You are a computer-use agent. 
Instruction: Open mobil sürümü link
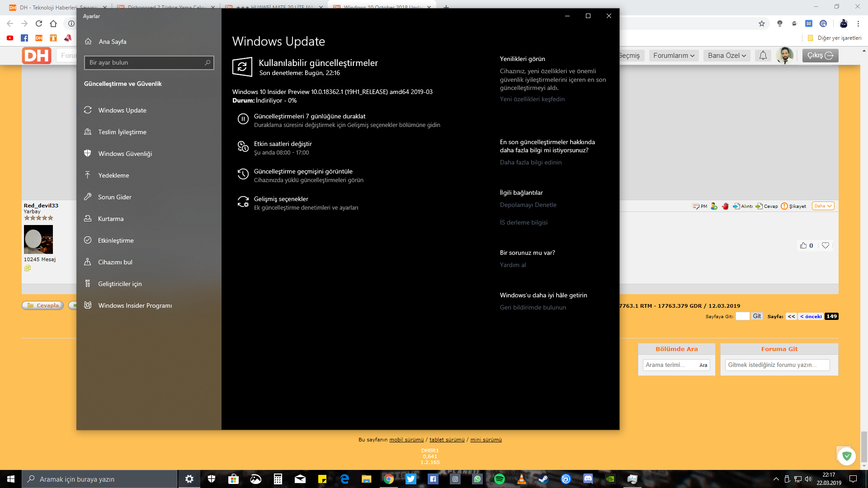[x=406, y=440]
